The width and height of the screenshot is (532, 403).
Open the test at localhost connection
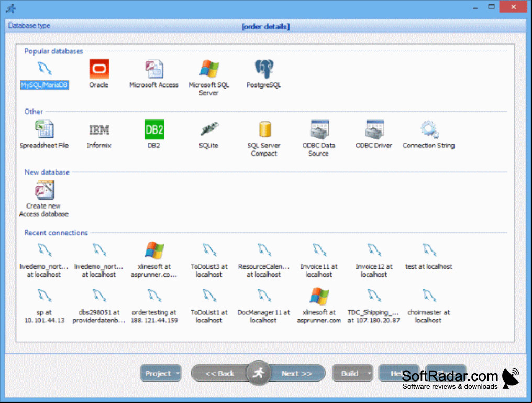click(429, 257)
